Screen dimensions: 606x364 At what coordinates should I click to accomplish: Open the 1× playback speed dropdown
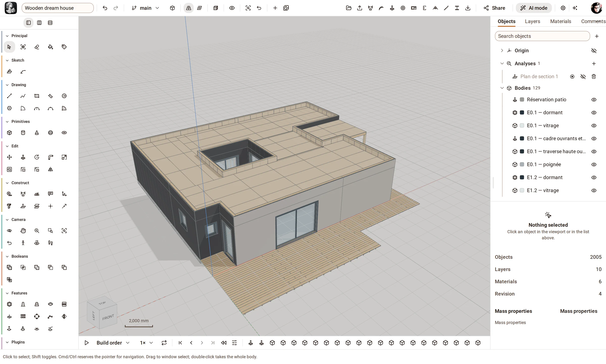[x=146, y=343]
